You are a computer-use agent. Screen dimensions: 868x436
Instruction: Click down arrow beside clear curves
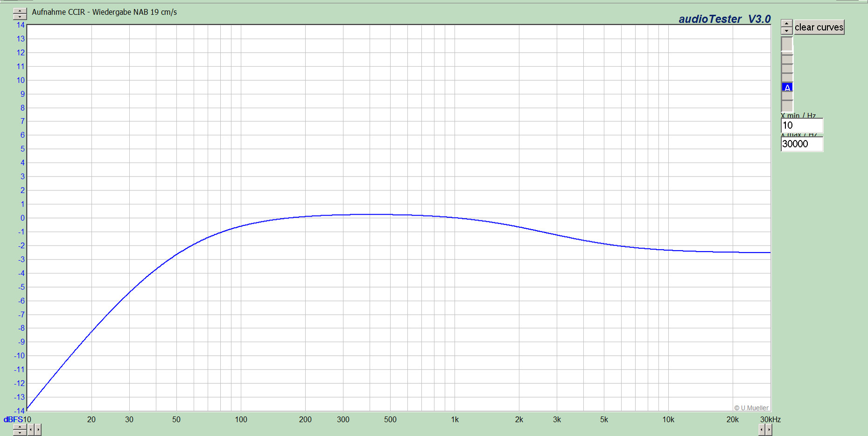787,31
